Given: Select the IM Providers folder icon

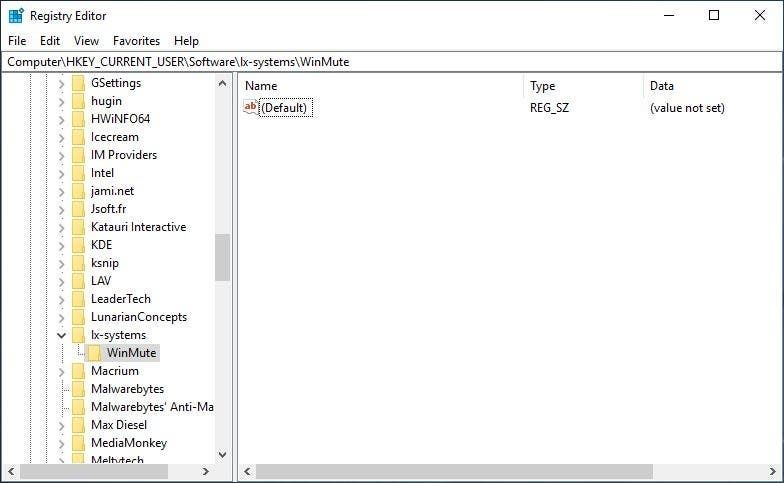Looking at the screenshot, I should 78,155.
